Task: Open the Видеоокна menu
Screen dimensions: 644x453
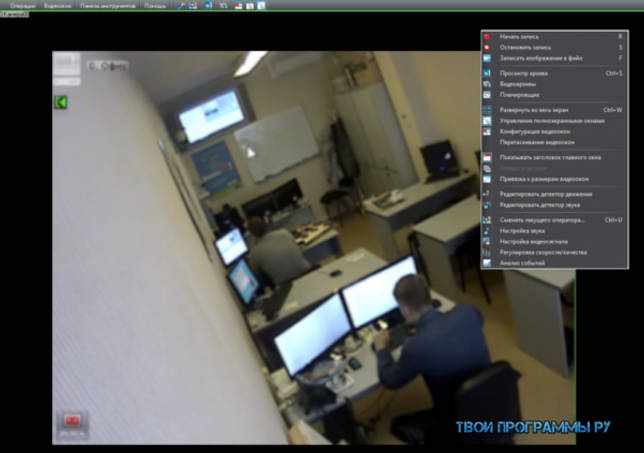Action: coord(58,6)
